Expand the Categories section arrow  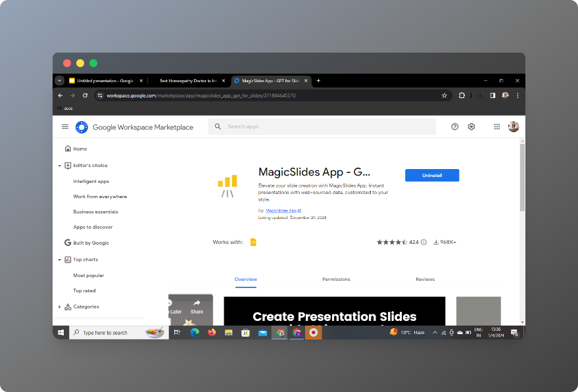click(x=59, y=306)
